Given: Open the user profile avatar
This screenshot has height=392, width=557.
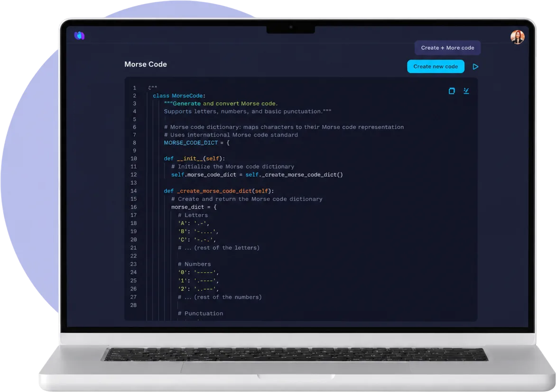Looking at the screenshot, I should click(x=517, y=37).
